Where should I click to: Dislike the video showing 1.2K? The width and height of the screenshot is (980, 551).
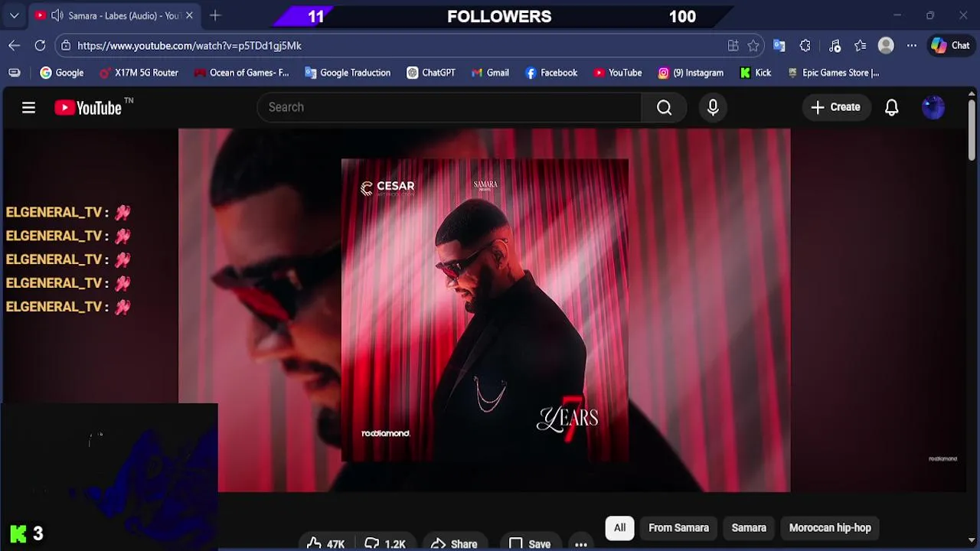tap(386, 544)
